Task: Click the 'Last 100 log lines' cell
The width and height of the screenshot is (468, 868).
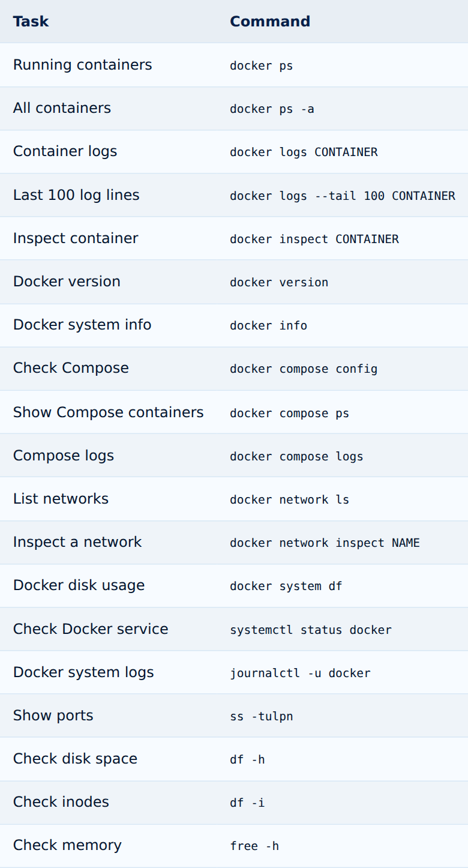Action: point(76,195)
